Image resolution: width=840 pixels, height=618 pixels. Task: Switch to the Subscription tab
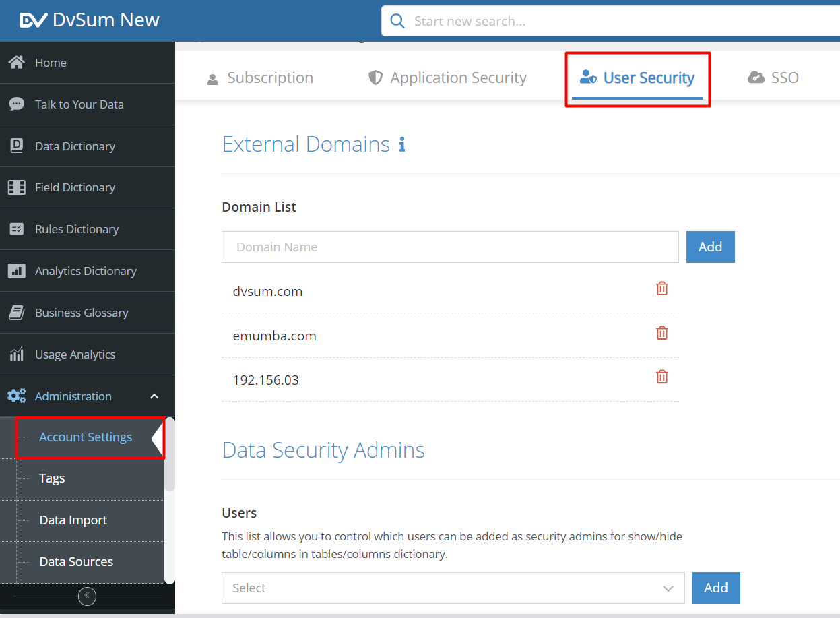(260, 78)
